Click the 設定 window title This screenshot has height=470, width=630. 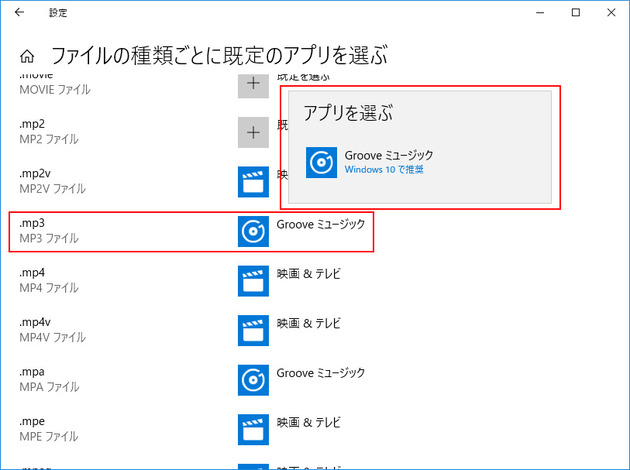click(x=58, y=13)
